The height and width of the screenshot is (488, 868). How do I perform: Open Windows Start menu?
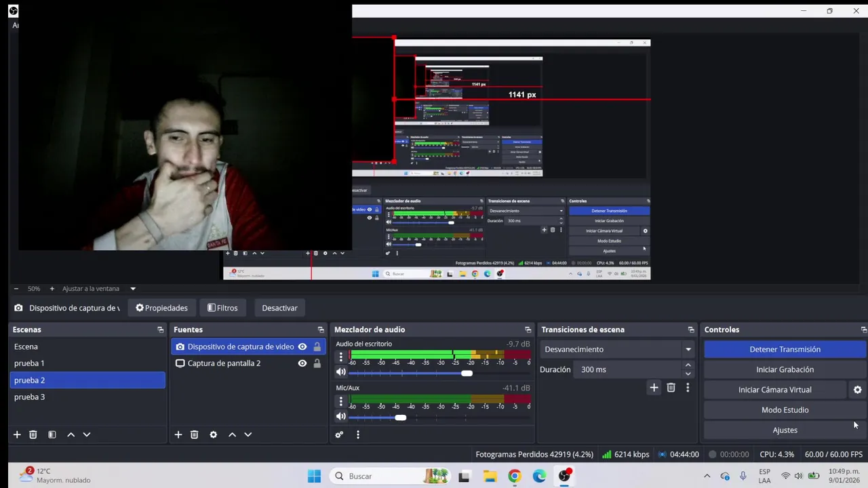tap(314, 476)
